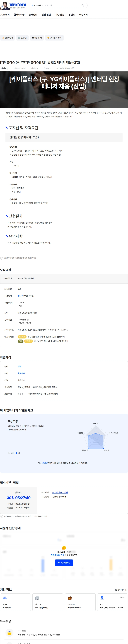Click the 회사 legend swatch

(9, 453)
